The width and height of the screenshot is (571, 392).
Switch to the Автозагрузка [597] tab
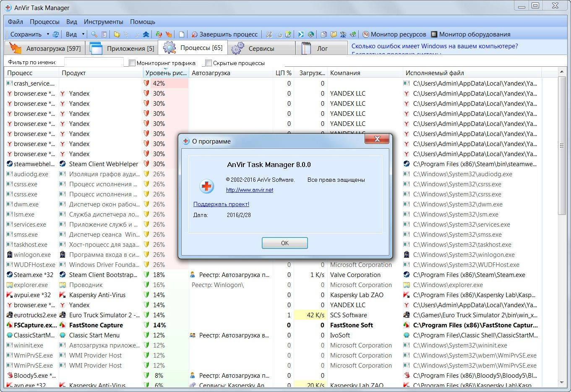(45, 48)
